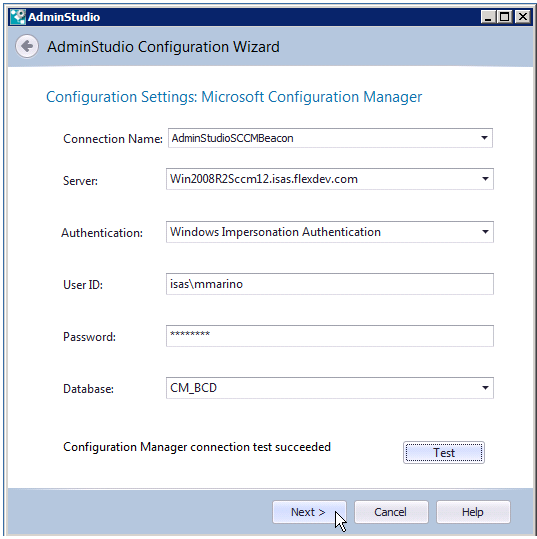Select the Win2008R2Sccm12.isas.flexdev.com server text
537x539 pixels.
click(264, 179)
